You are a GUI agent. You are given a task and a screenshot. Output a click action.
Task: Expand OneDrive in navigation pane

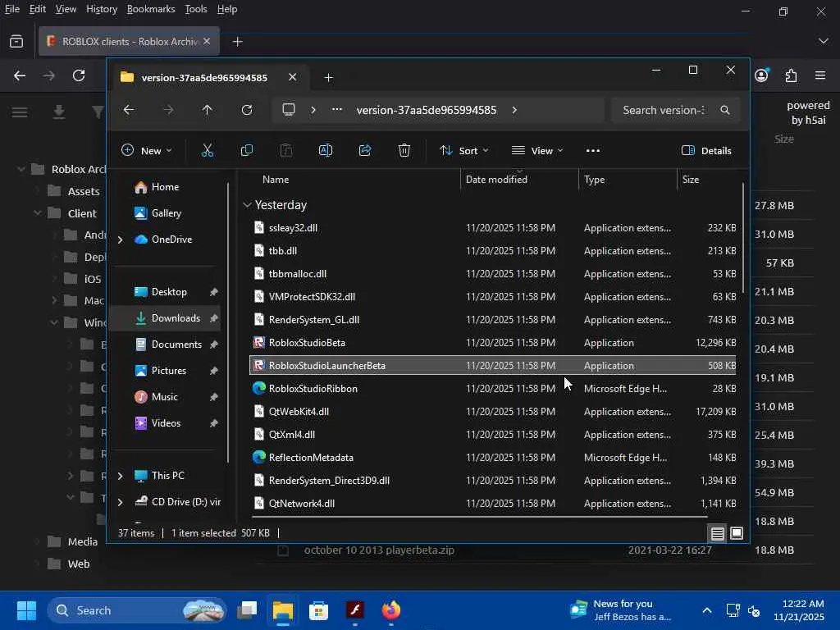121,240
